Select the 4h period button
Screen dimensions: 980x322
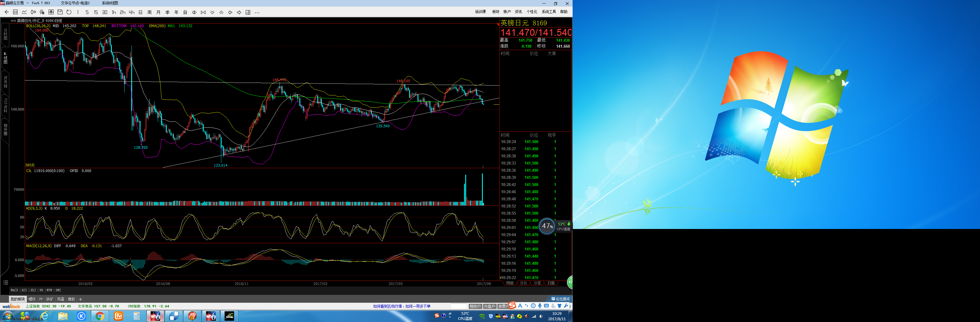131,12
